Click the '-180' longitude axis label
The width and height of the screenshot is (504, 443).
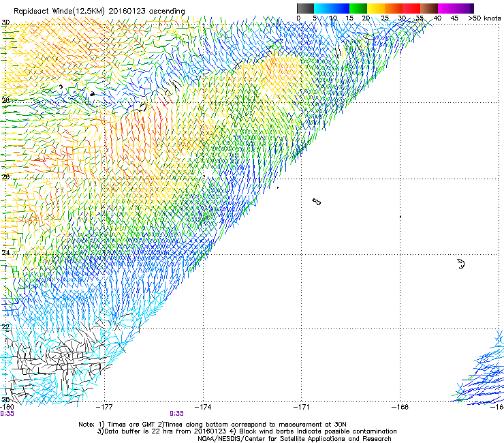(7, 407)
